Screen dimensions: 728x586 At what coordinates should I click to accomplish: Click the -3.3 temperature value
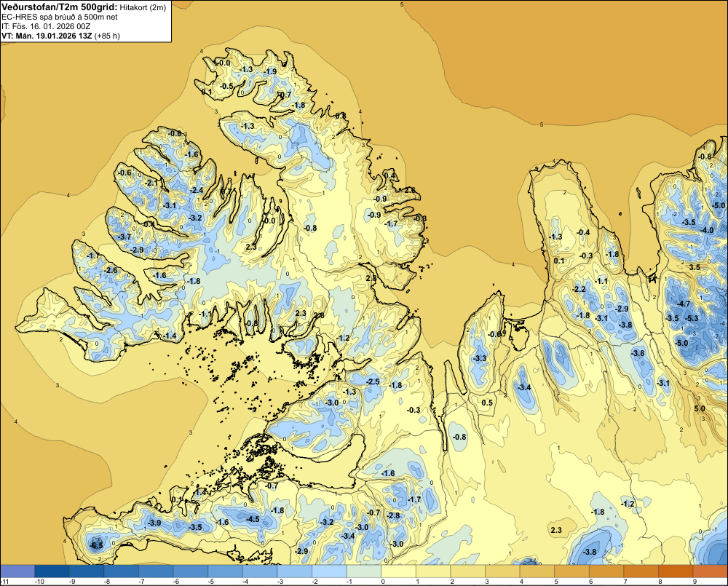pyautogui.click(x=480, y=358)
